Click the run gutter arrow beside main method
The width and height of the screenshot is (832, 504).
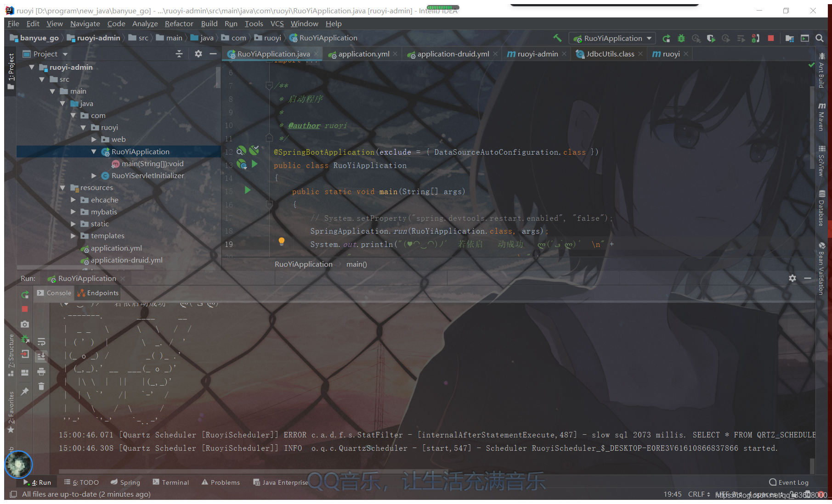click(x=248, y=190)
